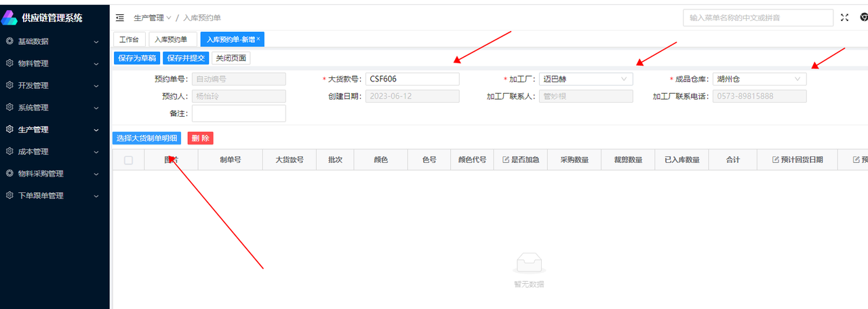Collapse the sidebar using the menu fold icon
Image resolution: width=868 pixels, height=309 pixels.
pos(120,18)
